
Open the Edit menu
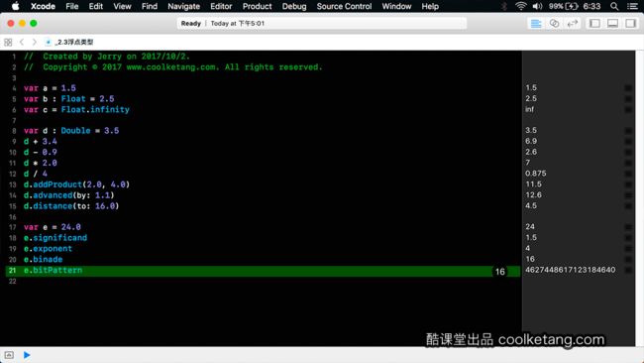(96, 6)
